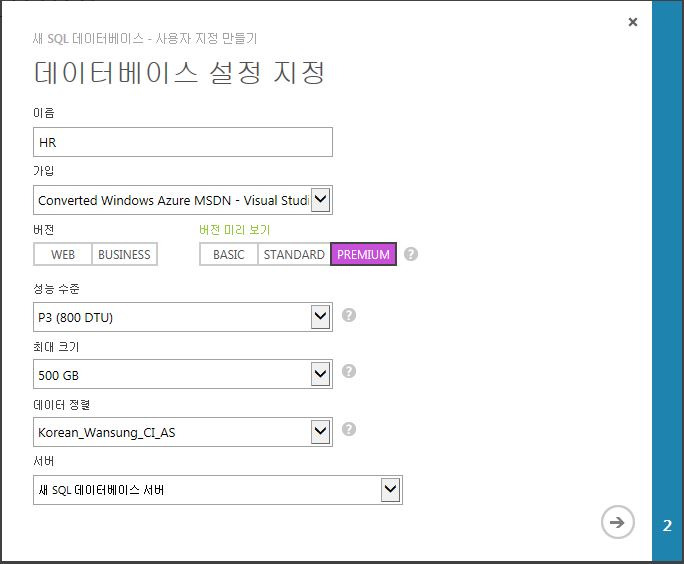Image resolution: width=684 pixels, height=564 pixels.
Task: Show help for version preview tiers
Action: (411, 254)
